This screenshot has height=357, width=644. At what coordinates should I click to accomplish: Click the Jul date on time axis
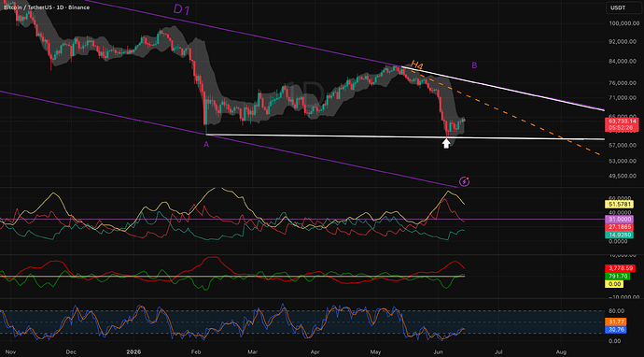tap(499, 352)
